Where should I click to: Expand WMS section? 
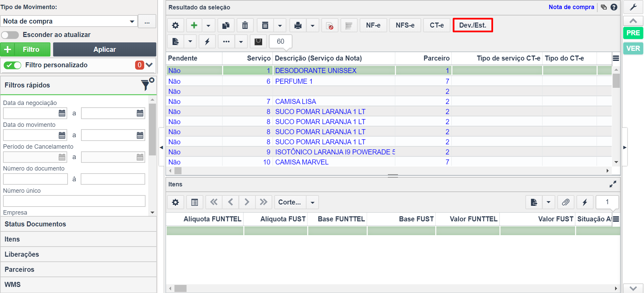[x=79, y=285]
